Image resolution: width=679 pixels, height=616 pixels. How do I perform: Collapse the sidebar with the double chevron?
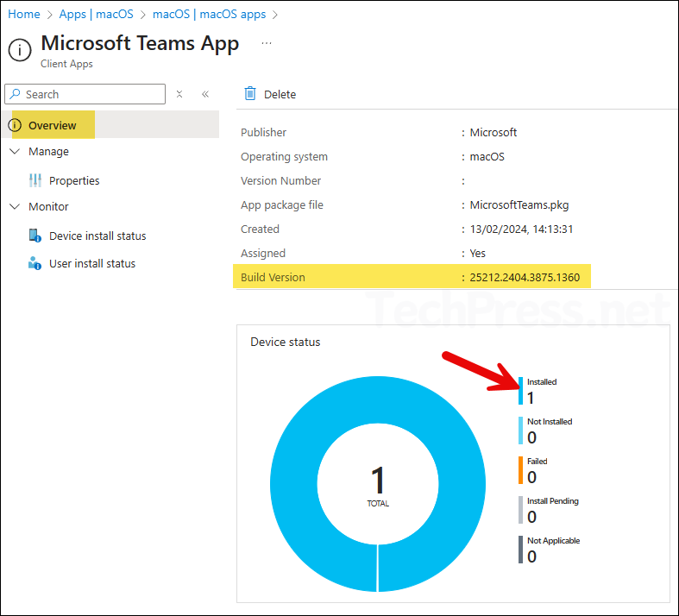pyautogui.click(x=205, y=94)
